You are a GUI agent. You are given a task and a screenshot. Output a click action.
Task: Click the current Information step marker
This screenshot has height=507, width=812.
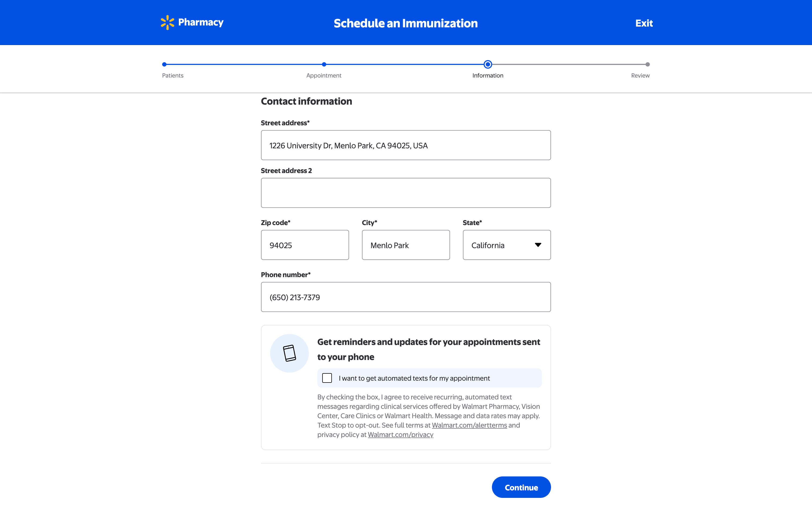coord(488,64)
